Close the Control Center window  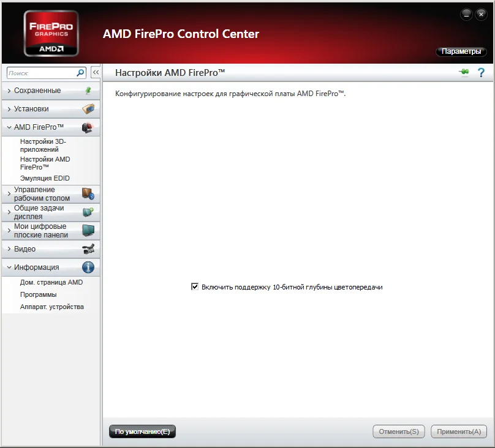point(481,15)
